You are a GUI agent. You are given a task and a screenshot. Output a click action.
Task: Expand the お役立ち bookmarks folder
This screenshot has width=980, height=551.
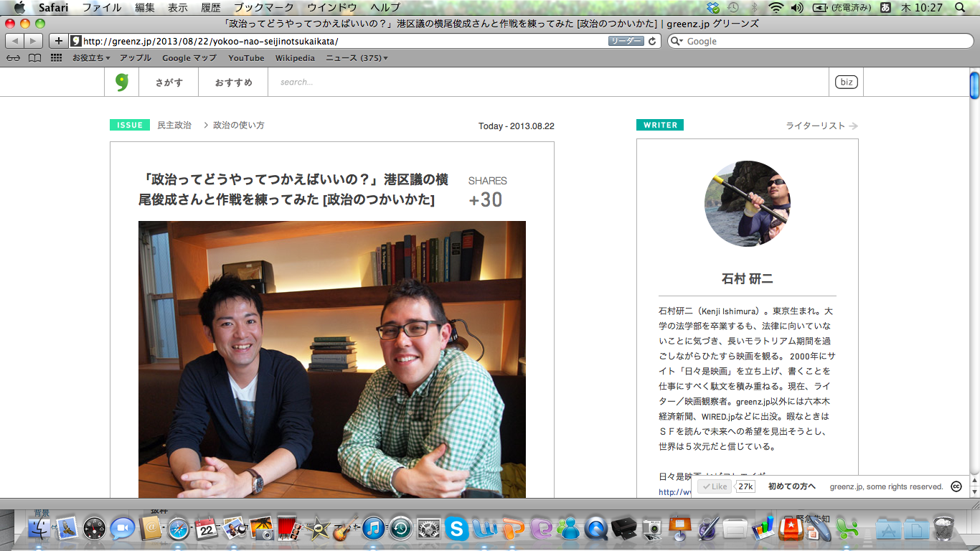click(x=90, y=58)
